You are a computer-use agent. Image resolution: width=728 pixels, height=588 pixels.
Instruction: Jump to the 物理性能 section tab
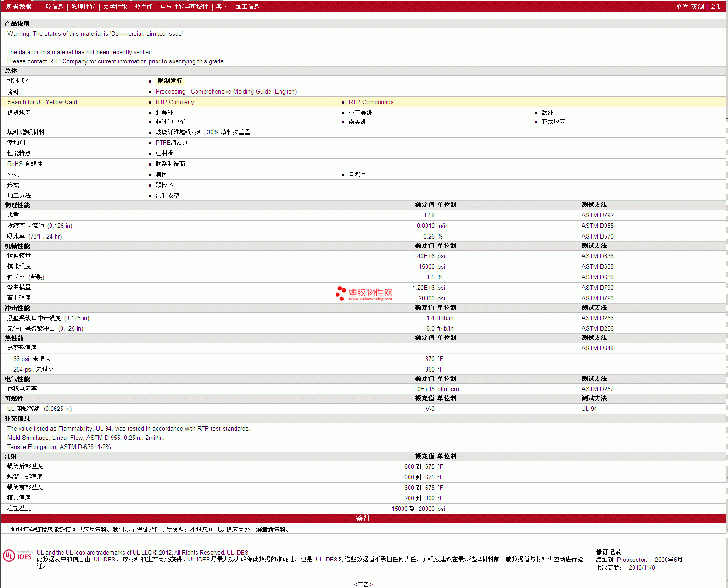83,7
